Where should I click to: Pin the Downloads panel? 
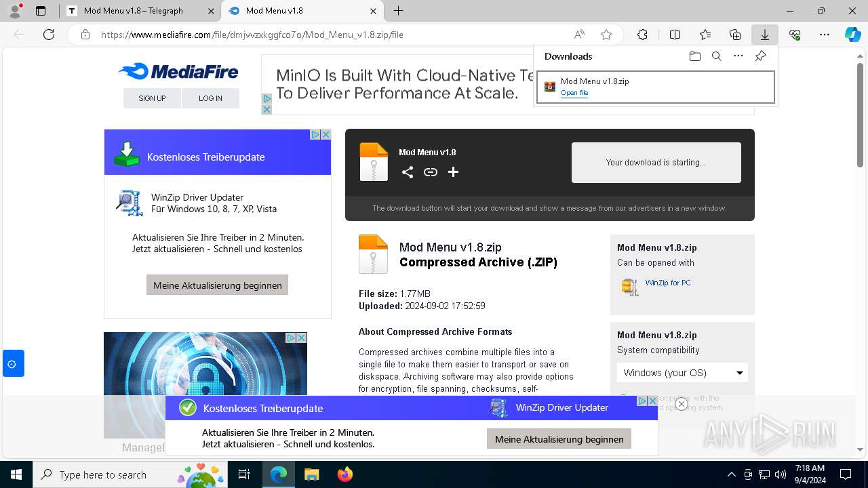[760, 56]
